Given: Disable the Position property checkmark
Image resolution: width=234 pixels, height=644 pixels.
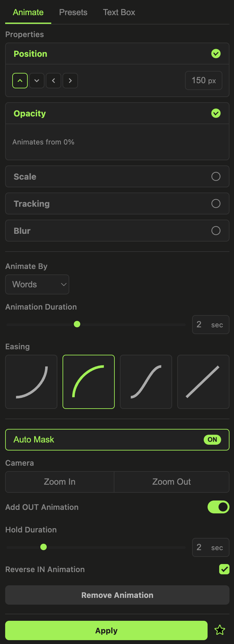Looking at the screenshot, I should point(216,54).
